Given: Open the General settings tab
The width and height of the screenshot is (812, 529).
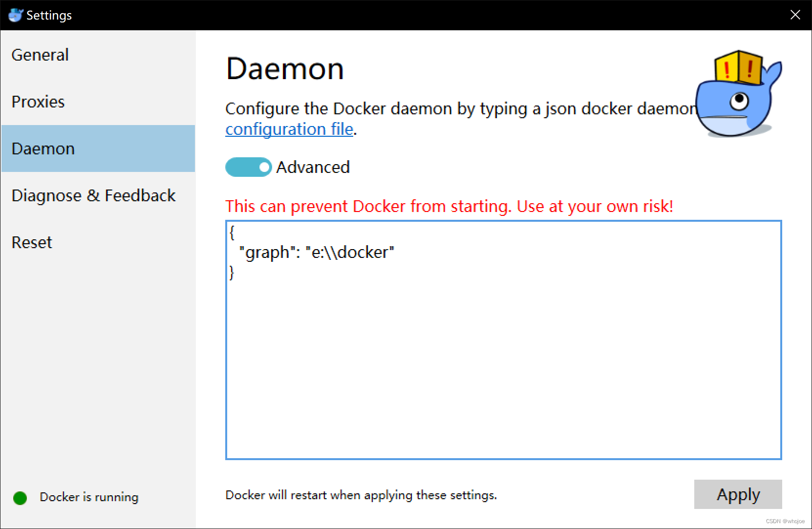Looking at the screenshot, I should (98, 55).
